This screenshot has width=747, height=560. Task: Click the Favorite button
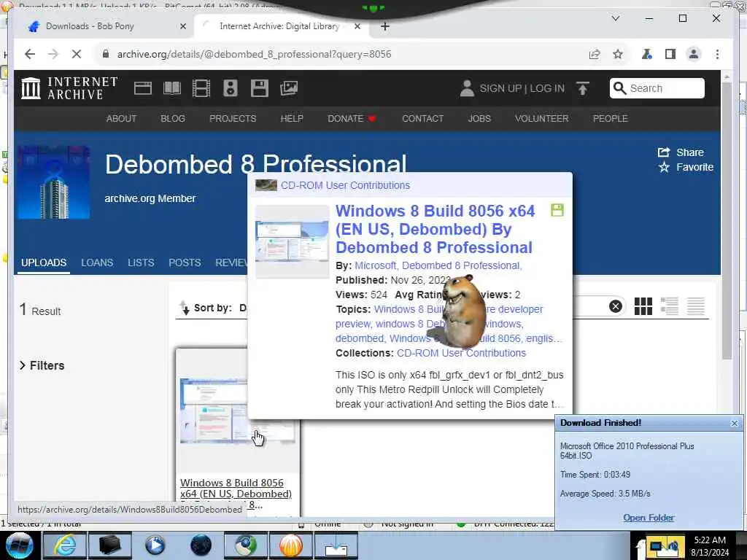point(686,167)
